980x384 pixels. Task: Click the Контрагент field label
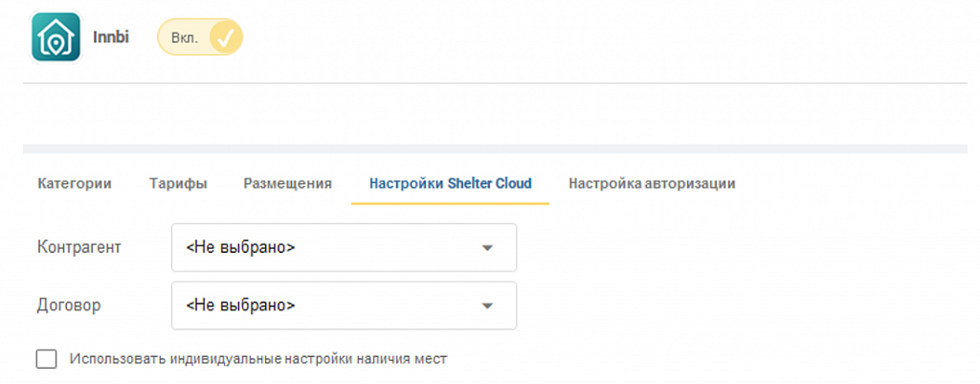coord(79,247)
